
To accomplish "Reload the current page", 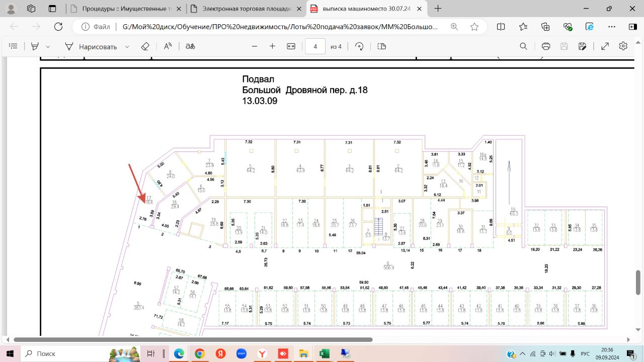I will pos(58,27).
